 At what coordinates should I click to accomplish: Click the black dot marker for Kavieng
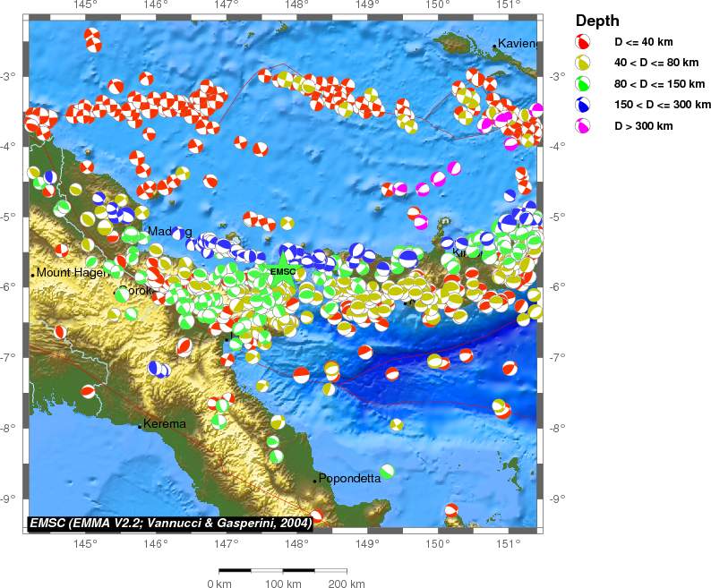point(494,46)
